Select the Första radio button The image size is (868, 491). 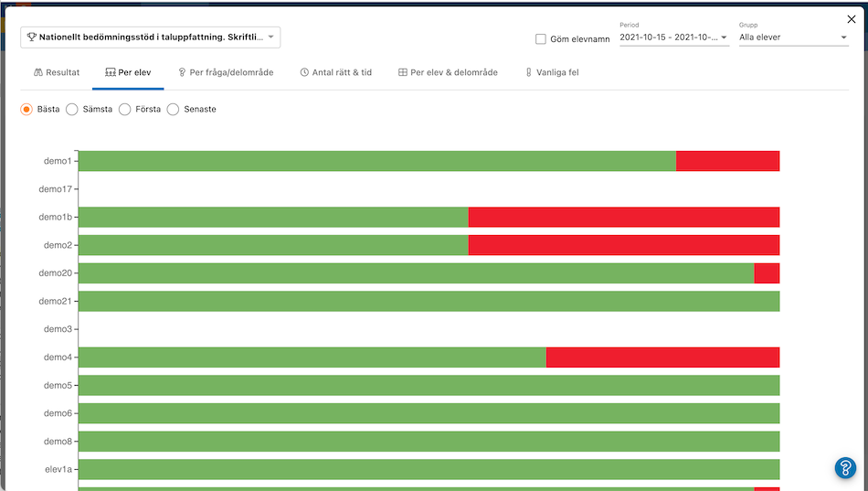pos(124,109)
